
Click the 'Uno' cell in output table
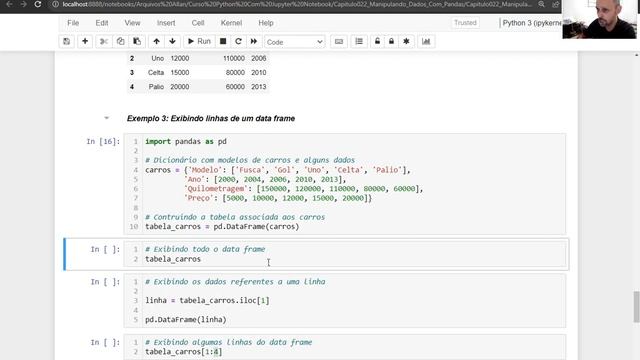(x=158, y=58)
